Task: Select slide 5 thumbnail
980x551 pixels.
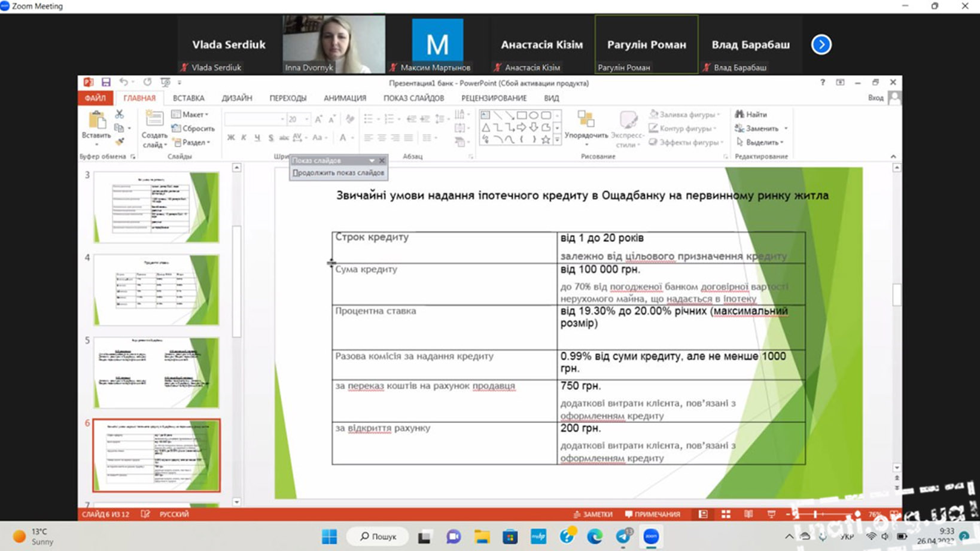Action: point(156,372)
